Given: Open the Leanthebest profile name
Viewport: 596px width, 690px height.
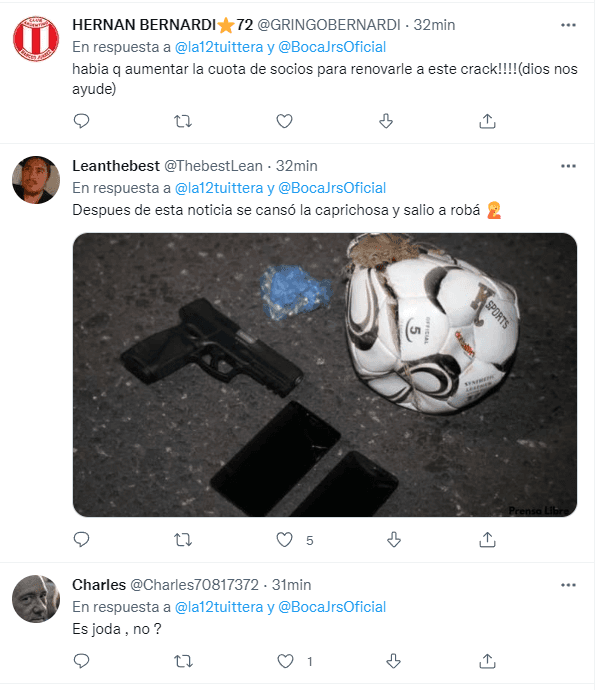Looking at the screenshot, I should (x=116, y=166).
